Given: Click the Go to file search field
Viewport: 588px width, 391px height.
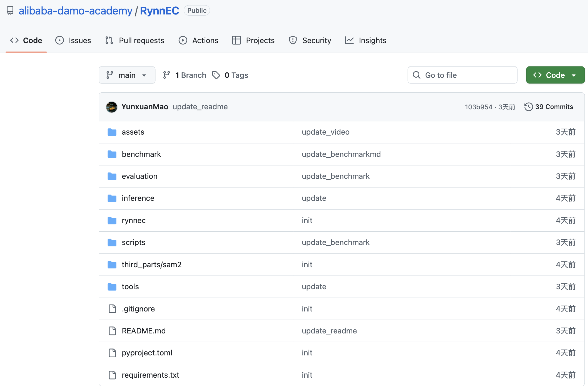Looking at the screenshot, I should [x=462, y=75].
